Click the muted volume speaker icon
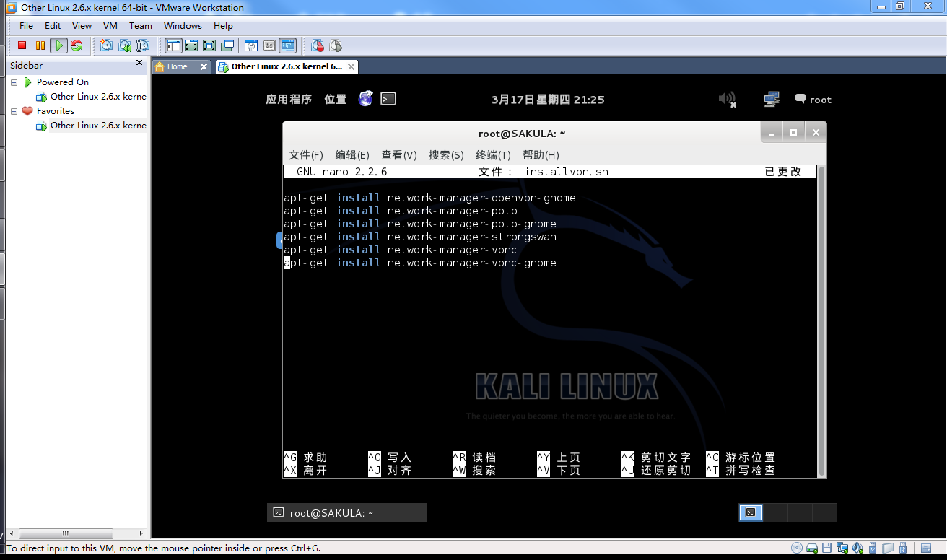 click(728, 100)
